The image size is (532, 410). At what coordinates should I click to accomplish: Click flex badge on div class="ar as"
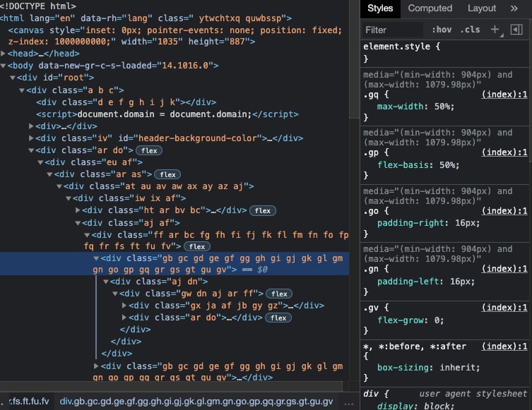(167, 174)
